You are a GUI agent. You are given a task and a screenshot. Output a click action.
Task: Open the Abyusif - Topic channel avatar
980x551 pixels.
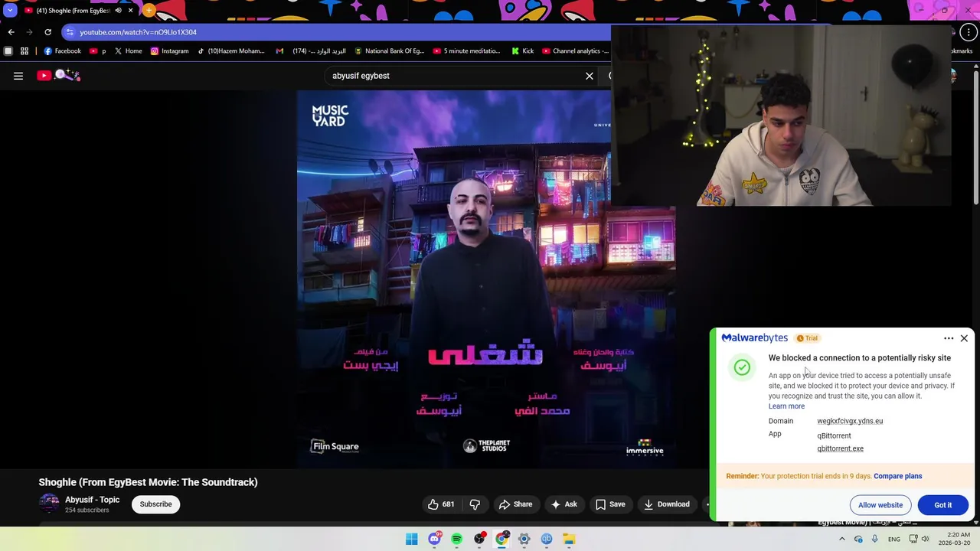pyautogui.click(x=49, y=504)
